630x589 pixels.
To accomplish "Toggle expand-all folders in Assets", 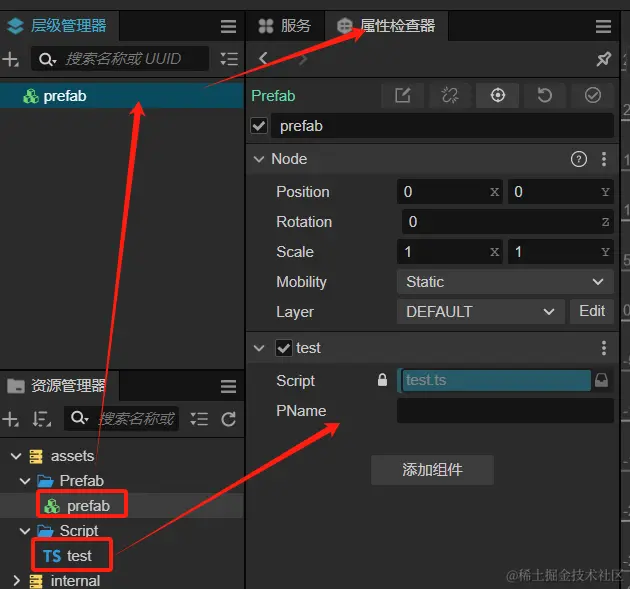I will click(199, 419).
